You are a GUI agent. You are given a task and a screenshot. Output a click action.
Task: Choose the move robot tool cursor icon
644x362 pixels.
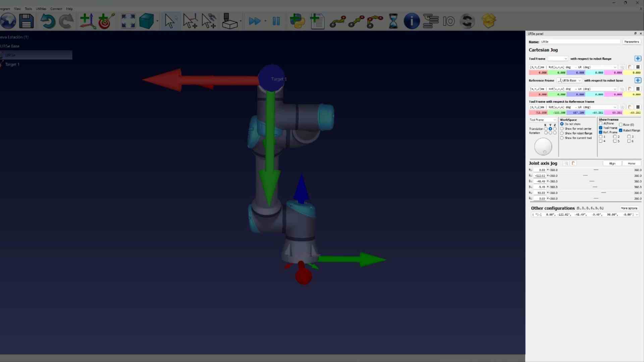point(209,21)
